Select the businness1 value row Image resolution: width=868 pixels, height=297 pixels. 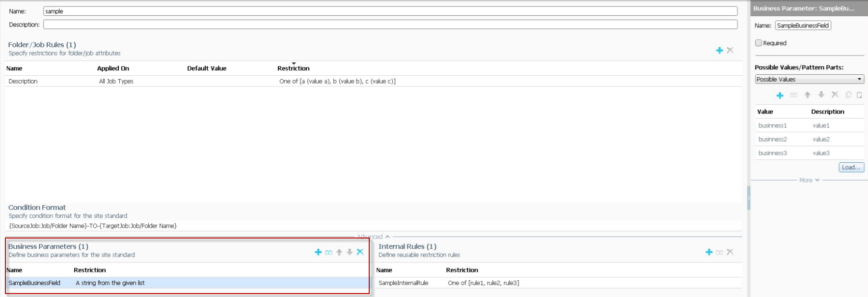click(810, 125)
